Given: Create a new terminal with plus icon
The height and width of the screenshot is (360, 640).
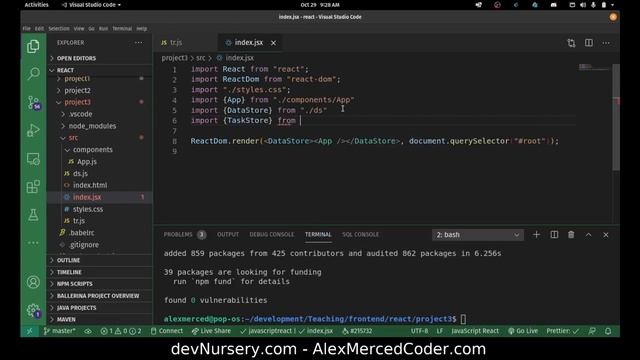Looking at the screenshot, I should point(536,235).
